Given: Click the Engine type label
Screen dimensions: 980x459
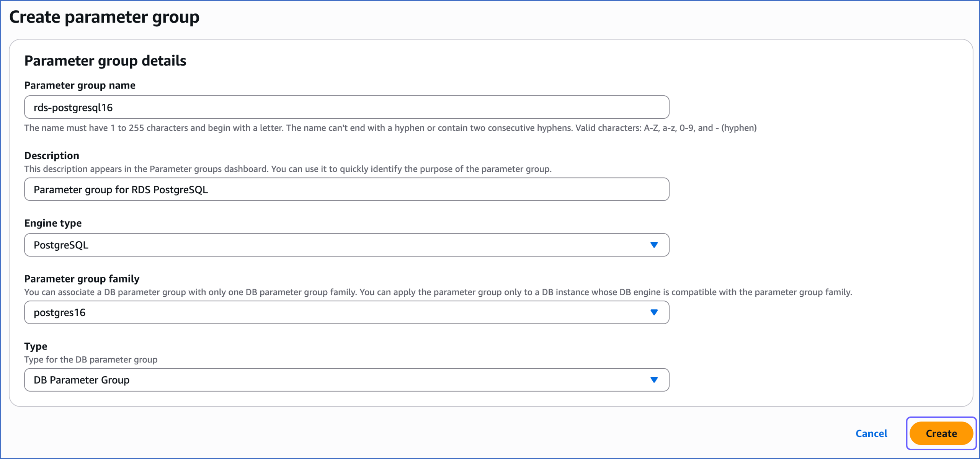Looking at the screenshot, I should tap(53, 223).
